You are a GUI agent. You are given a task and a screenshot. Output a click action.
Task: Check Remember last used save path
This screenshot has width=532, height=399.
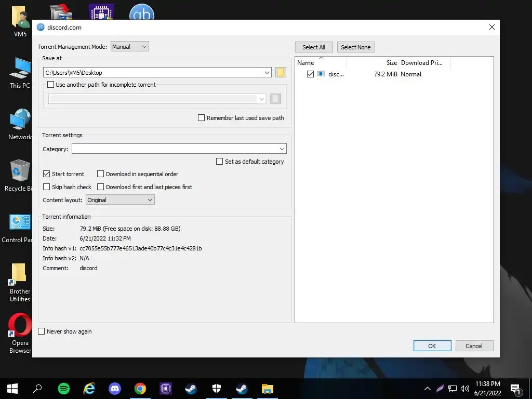201,118
